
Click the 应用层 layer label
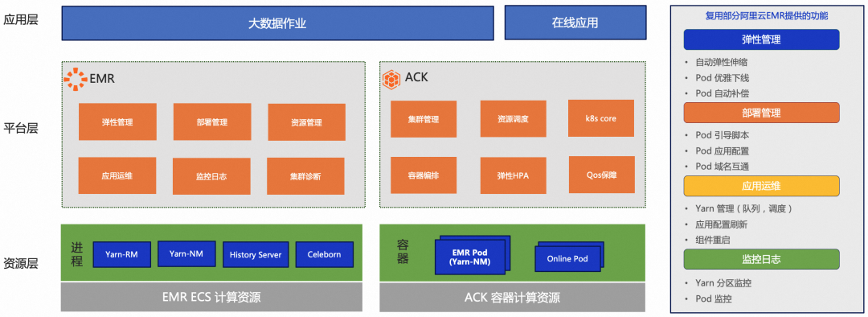click(20, 20)
